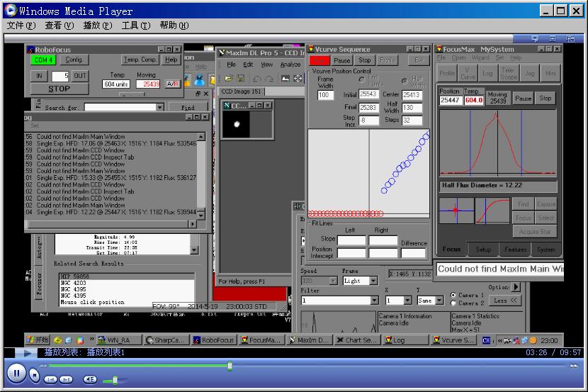Click the 开始 Start button in the video
This screenshot has height=392, width=588.
38,340
